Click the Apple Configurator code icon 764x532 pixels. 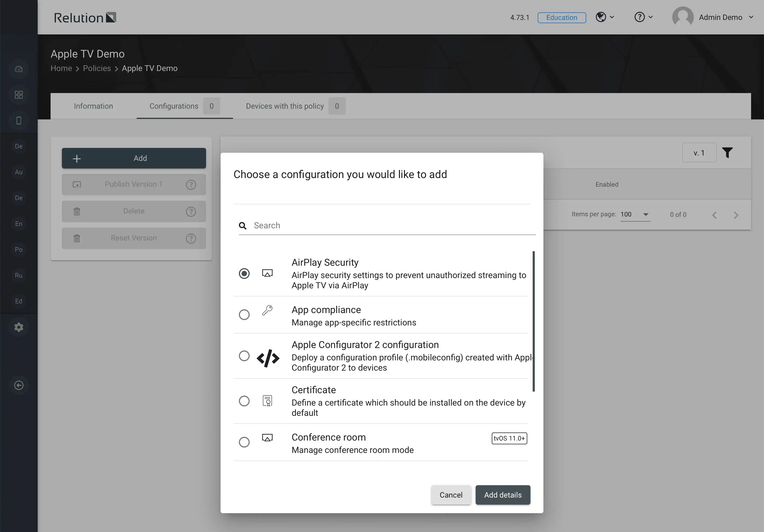(268, 358)
